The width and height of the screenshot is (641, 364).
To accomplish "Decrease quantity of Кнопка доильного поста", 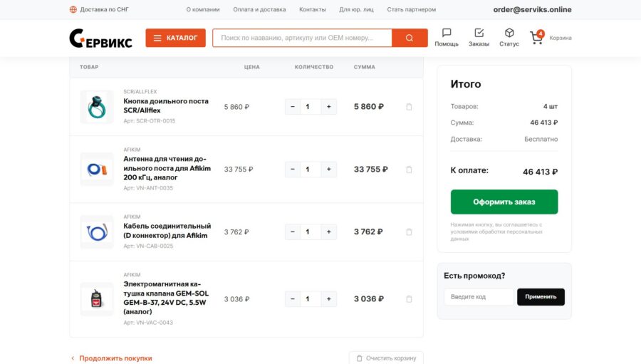I will pos(292,107).
